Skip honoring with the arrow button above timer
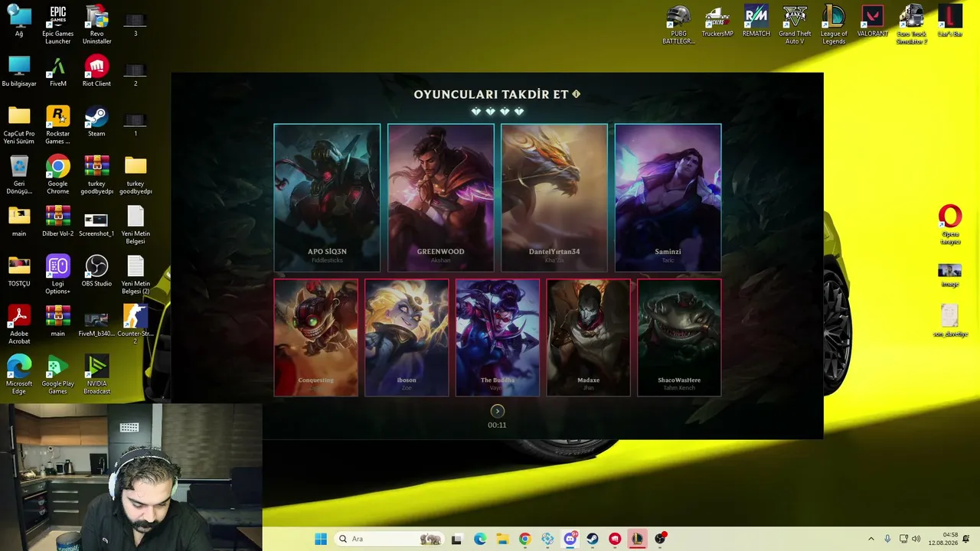Image resolution: width=980 pixels, height=551 pixels. click(498, 411)
